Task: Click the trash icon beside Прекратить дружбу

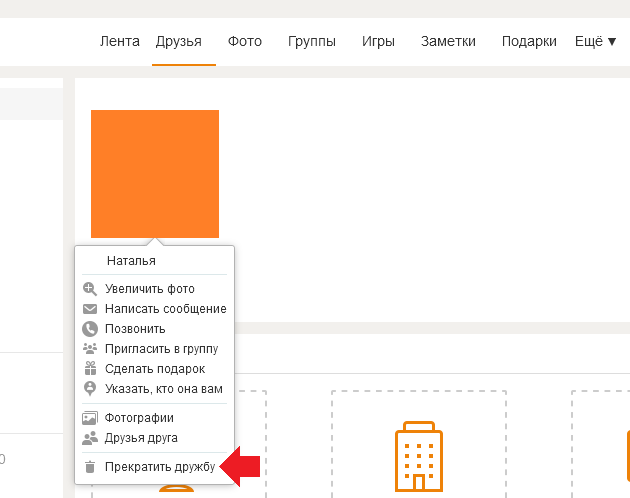Action: 90,467
